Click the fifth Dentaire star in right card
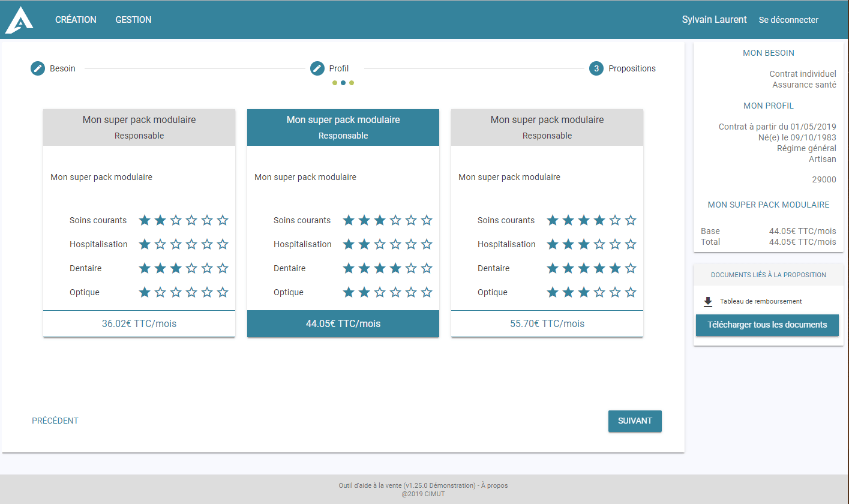The image size is (849, 504). click(x=615, y=268)
